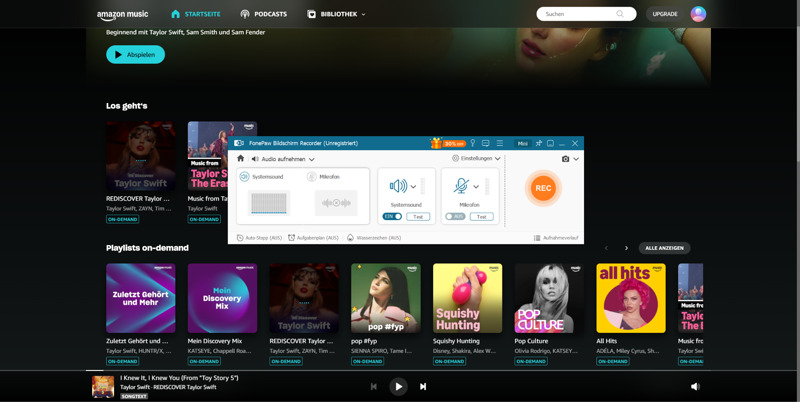Open the Mein Discovery Mix playlist

click(x=222, y=298)
